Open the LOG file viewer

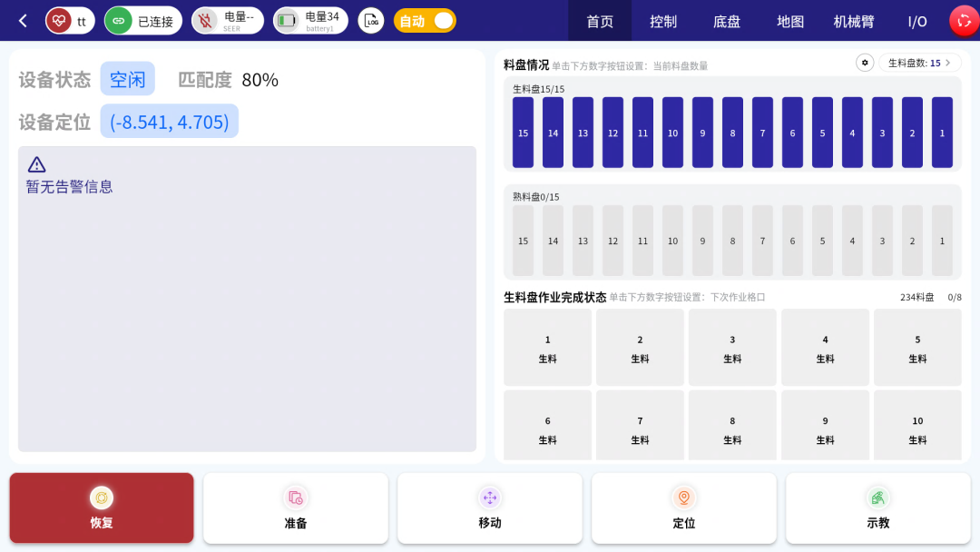click(x=371, y=21)
